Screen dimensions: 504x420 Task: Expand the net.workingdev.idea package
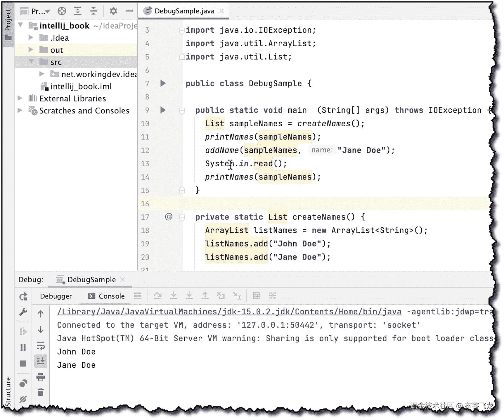click(42, 74)
